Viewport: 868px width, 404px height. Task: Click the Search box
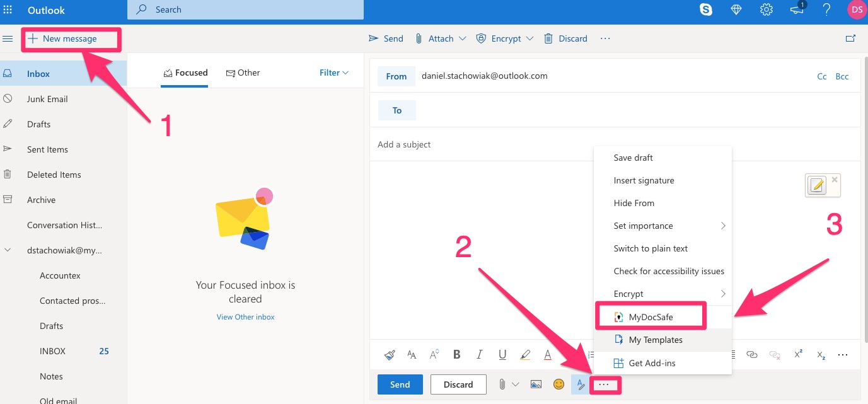245,10
